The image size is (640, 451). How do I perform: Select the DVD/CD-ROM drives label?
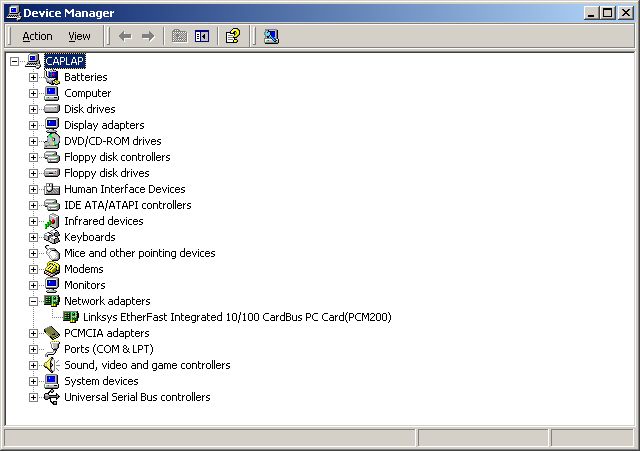coord(113,141)
